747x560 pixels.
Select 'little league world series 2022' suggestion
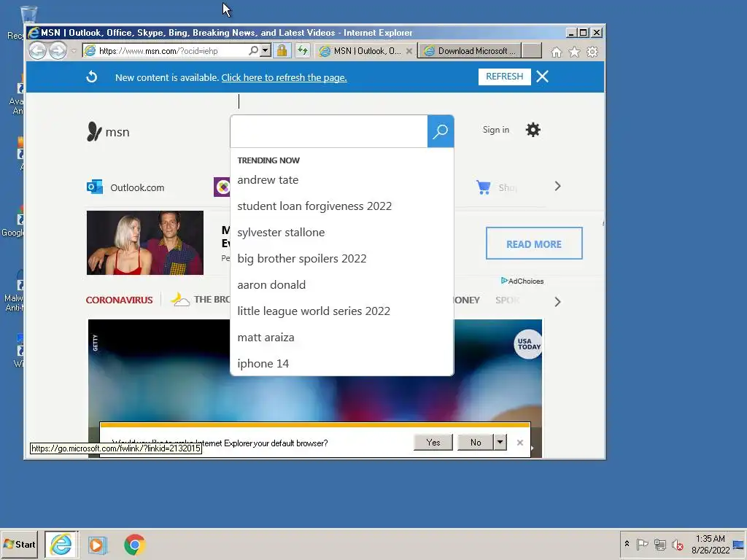click(314, 311)
